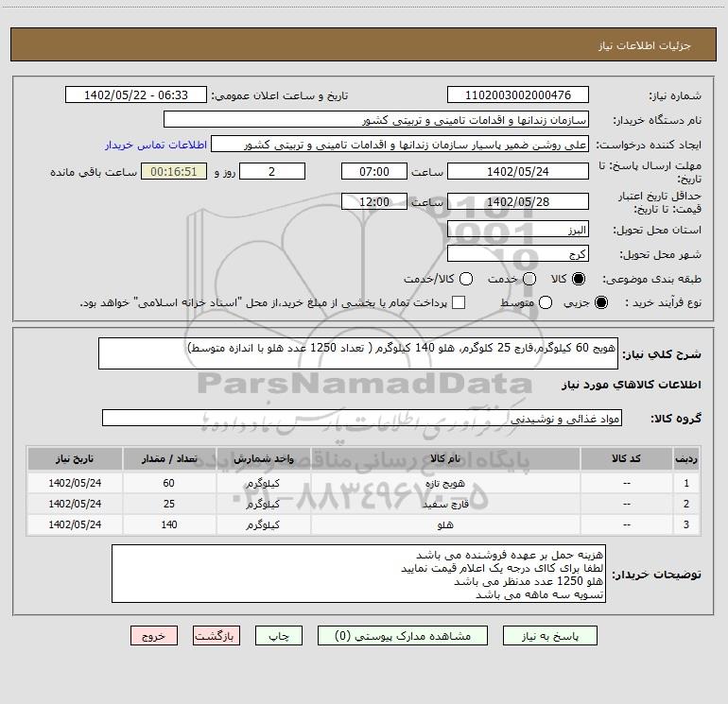
Task: Click the price validity date 1402/05/28 field
Action: pos(518,201)
